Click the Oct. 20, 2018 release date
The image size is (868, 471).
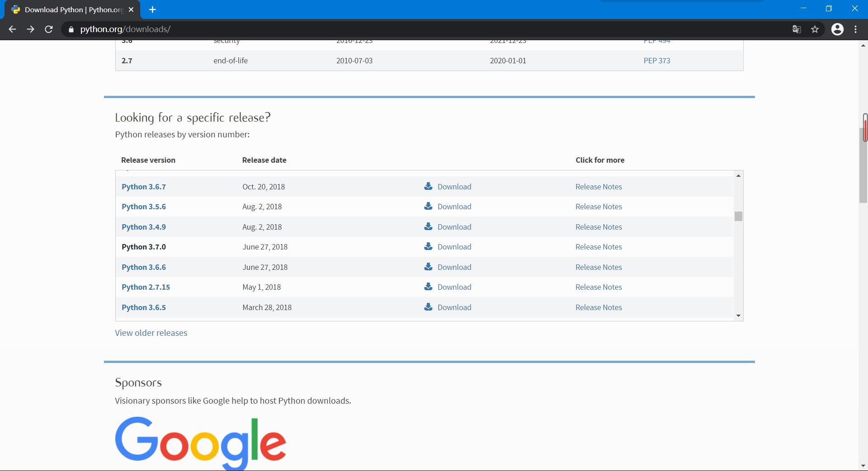click(x=264, y=187)
